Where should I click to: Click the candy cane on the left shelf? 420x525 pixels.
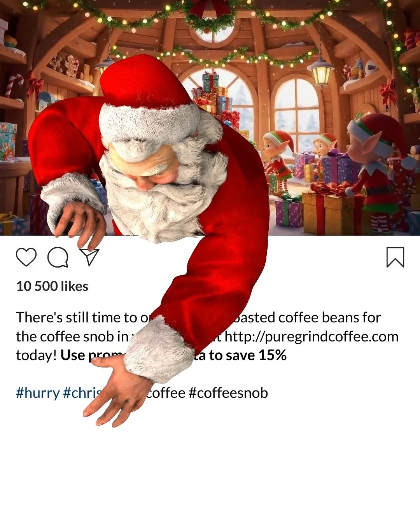click(x=13, y=85)
